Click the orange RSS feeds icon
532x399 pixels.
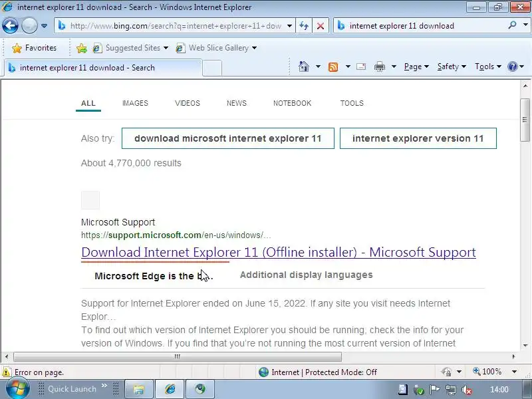click(x=333, y=67)
